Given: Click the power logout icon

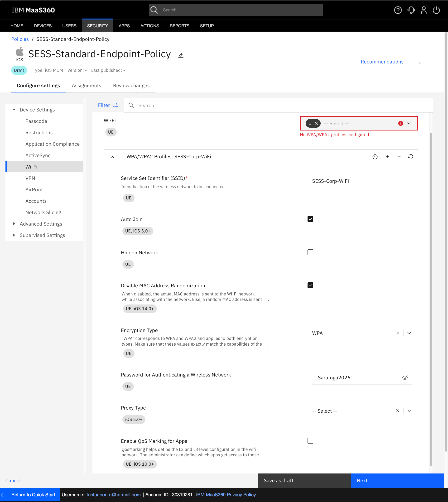Looking at the screenshot, I should 436,10.
